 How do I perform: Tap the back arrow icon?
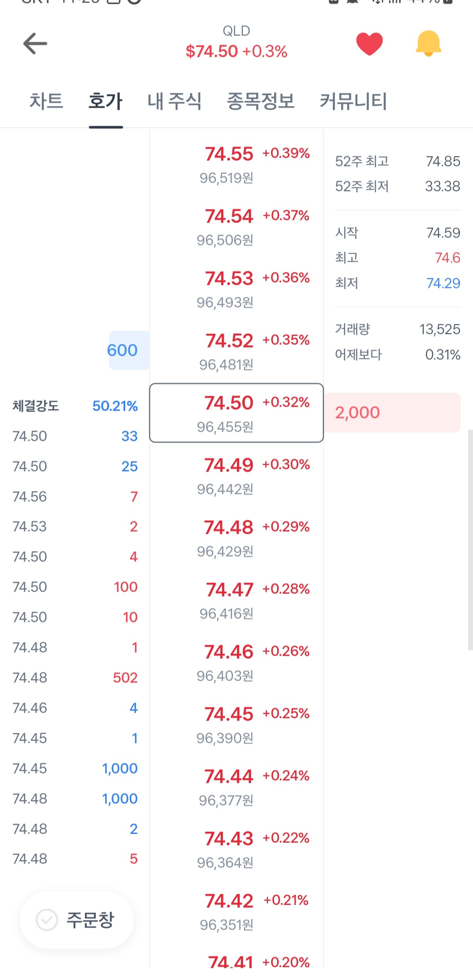pyautogui.click(x=35, y=43)
